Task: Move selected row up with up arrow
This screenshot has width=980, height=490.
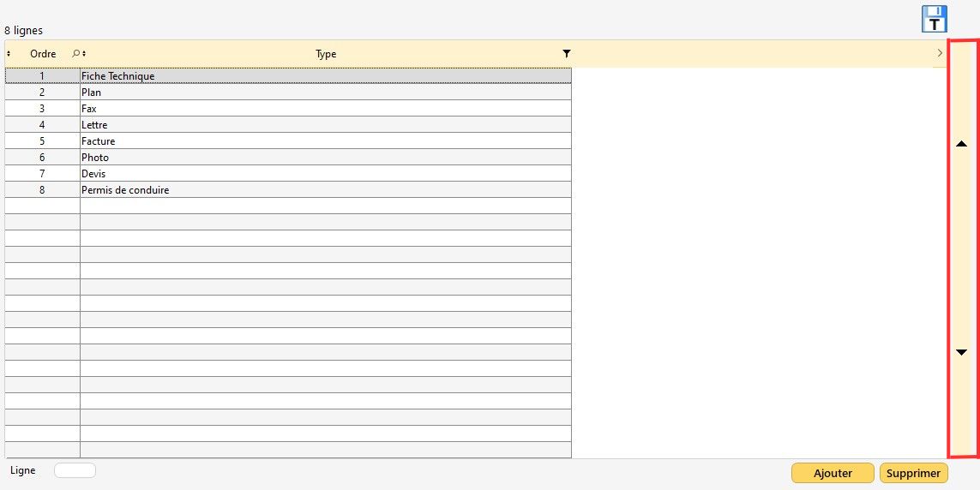Action: (961, 144)
